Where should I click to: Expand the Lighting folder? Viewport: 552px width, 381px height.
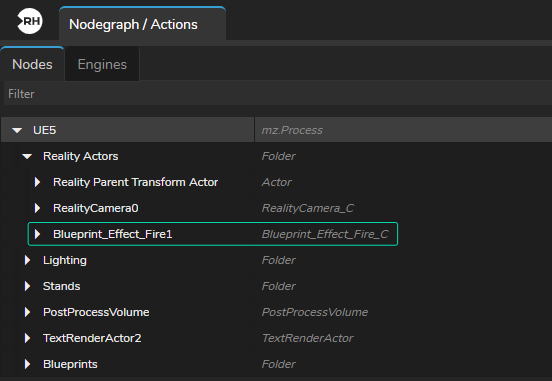coord(27,260)
